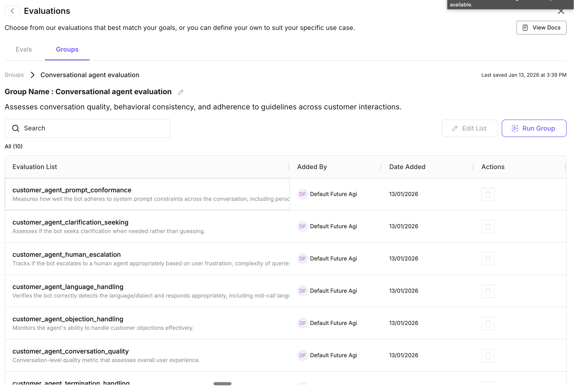Click the Evaluation List column header
The image size is (574, 392).
click(35, 167)
